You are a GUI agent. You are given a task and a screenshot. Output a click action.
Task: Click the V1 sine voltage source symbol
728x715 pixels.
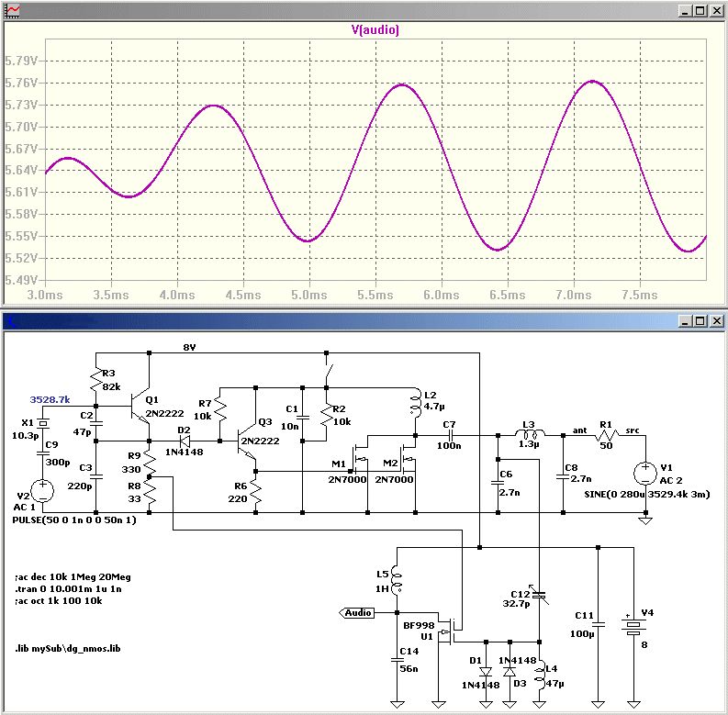645,472
